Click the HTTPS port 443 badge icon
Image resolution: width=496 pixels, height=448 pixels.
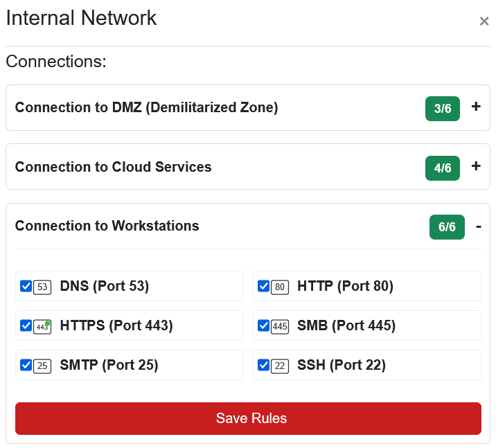click(42, 326)
